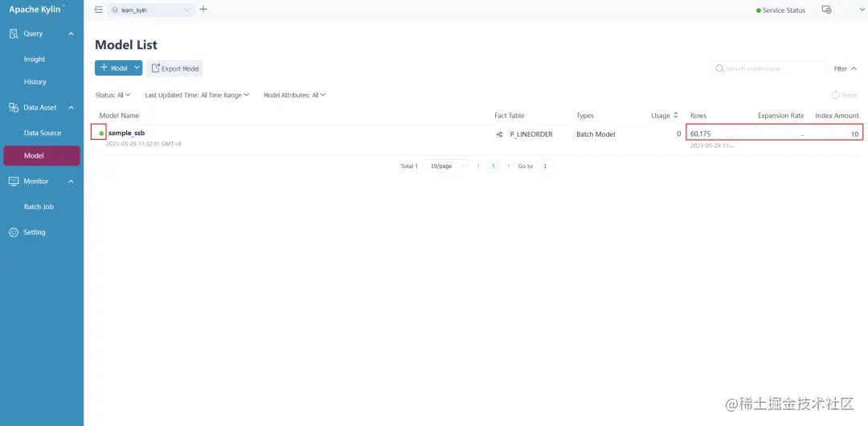This screenshot has width=868, height=426.
Task: Click the Model Name column header
Action: click(x=119, y=116)
